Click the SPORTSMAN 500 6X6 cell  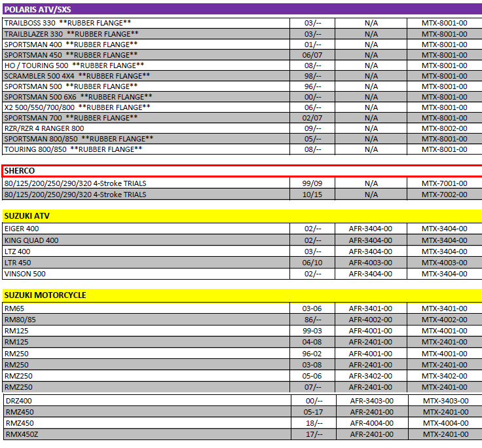click(146, 97)
